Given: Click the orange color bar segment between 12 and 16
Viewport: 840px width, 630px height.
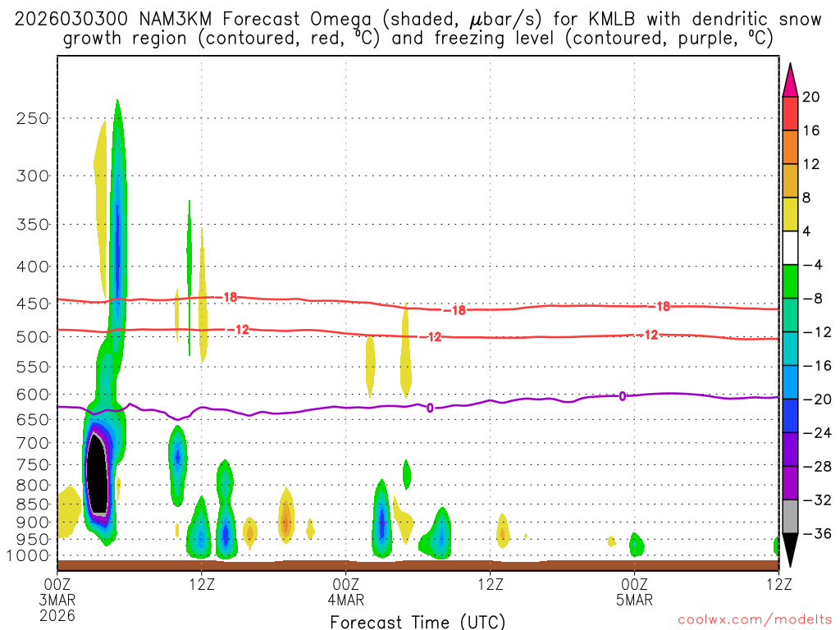Looking at the screenshot, I should pos(790,148).
